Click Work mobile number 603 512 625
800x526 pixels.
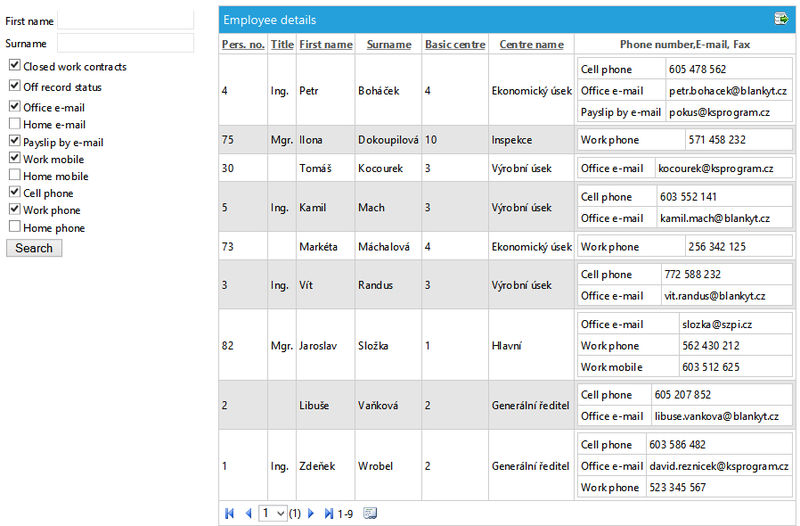[x=711, y=367]
